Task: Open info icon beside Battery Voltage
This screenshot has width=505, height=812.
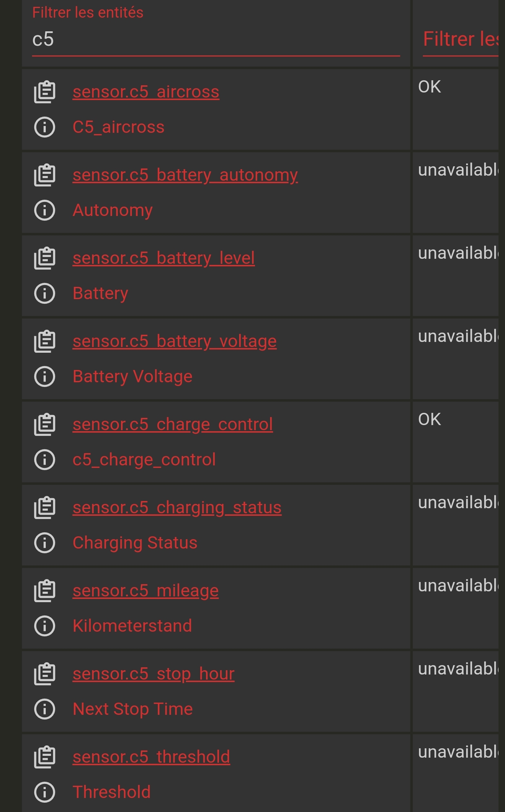Action: pyautogui.click(x=45, y=376)
